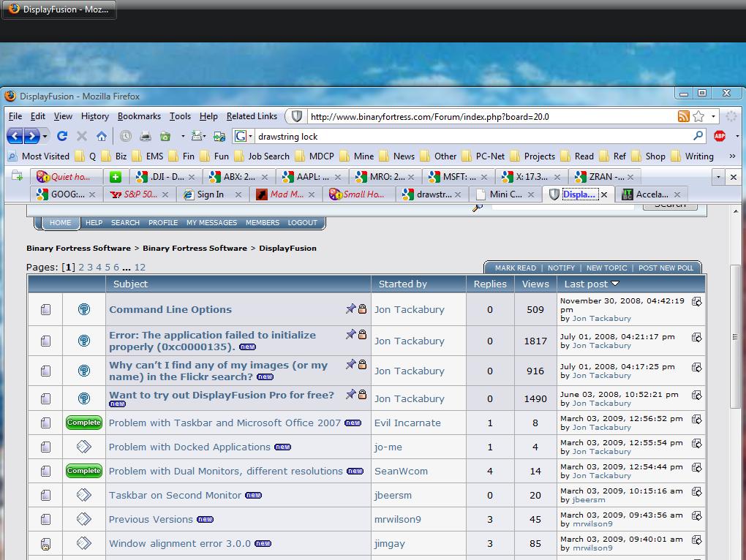Open the back/forward history dropdown arrow
This screenshot has height=560, width=746.
[x=45, y=136]
